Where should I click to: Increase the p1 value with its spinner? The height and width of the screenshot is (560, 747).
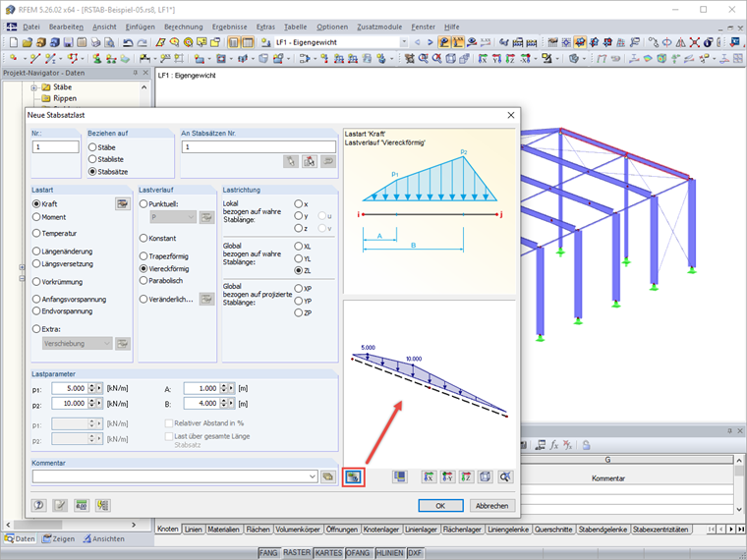[x=91, y=386]
